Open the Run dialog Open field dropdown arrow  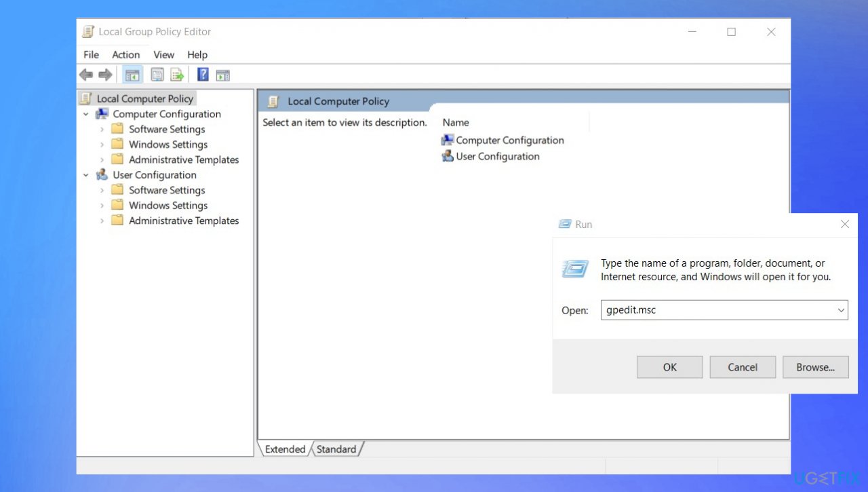click(x=841, y=310)
